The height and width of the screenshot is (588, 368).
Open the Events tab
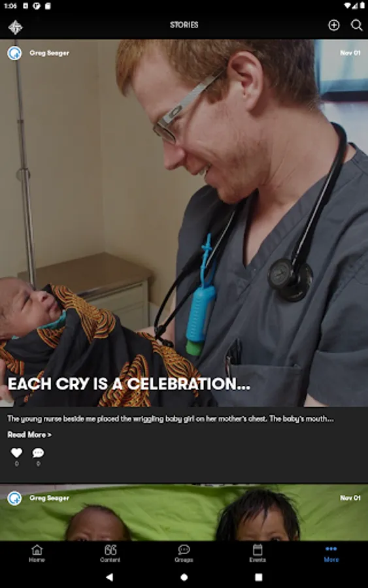click(x=258, y=553)
